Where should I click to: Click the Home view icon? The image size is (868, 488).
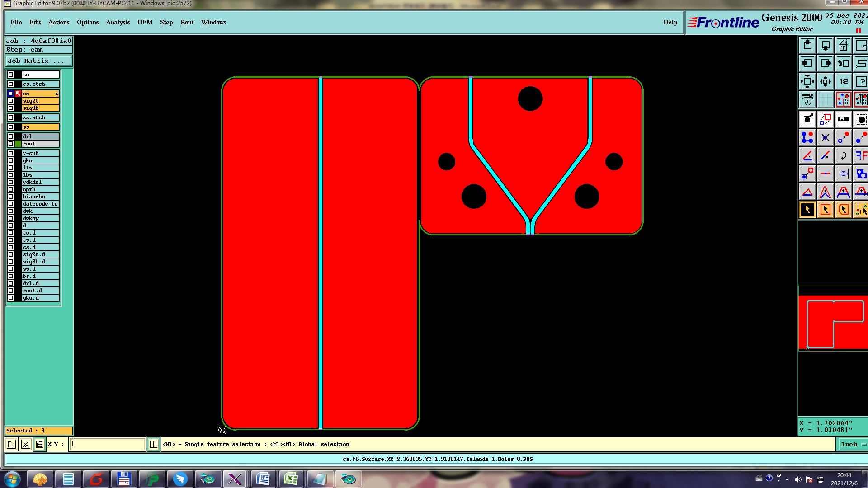[x=843, y=45]
